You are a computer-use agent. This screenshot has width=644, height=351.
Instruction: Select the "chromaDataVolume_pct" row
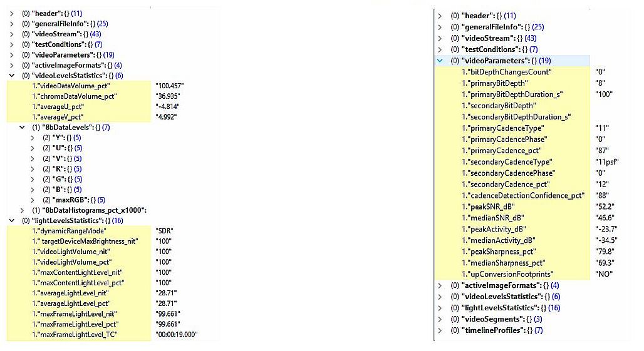click(x=78, y=96)
